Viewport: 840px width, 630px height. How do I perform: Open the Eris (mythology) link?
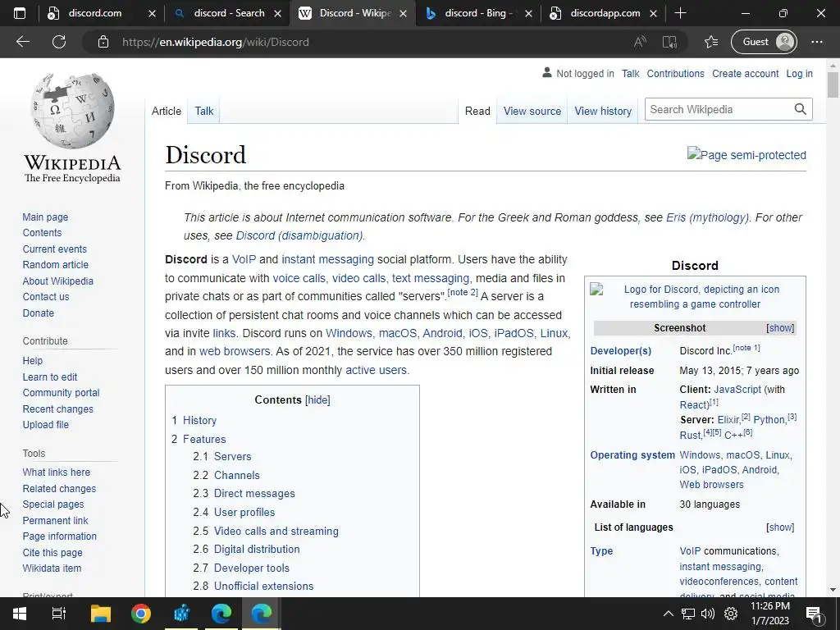[x=707, y=217]
